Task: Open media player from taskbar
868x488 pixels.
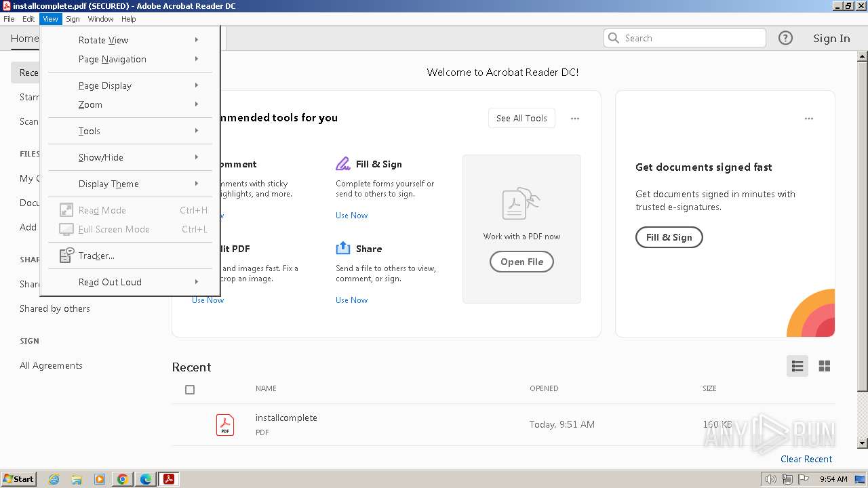Action: (100, 479)
